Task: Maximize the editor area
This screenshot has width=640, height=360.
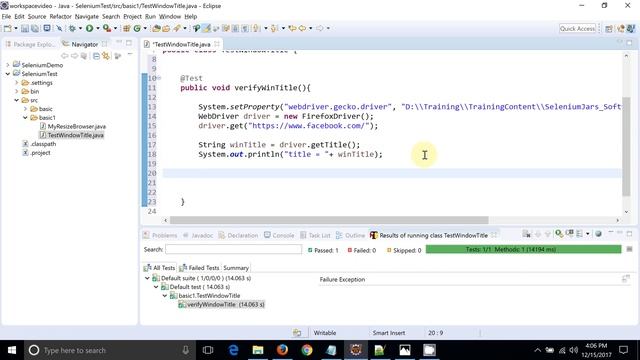Action: point(629,42)
